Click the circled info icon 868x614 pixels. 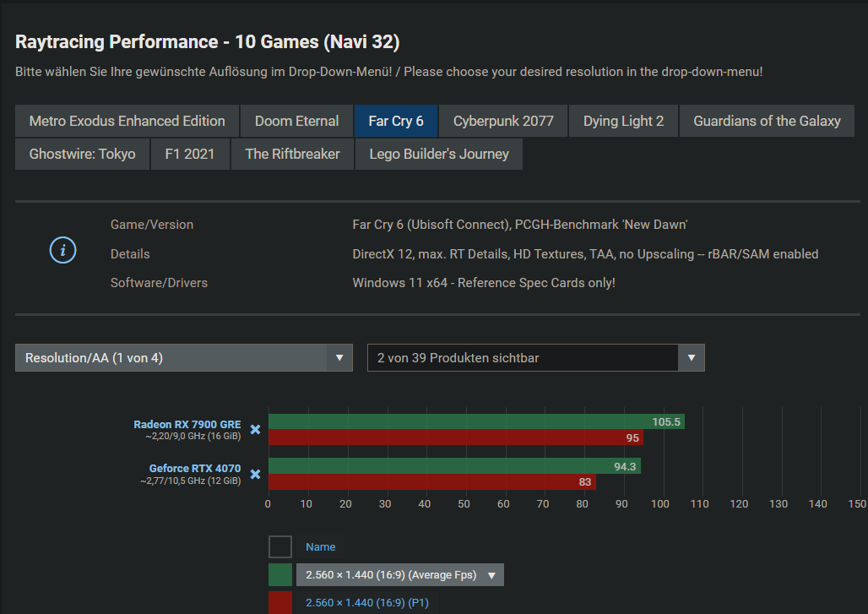pyautogui.click(x=62, y=250)
